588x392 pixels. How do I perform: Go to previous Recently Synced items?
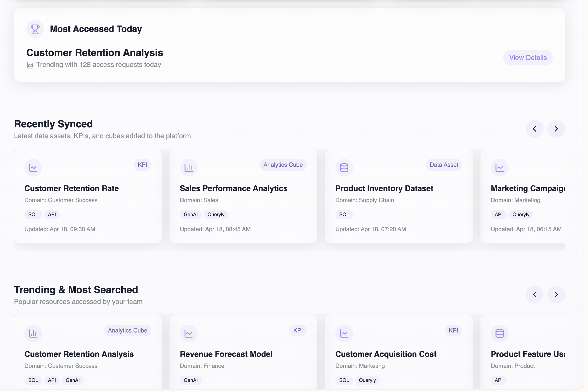(x=534, y=129)
